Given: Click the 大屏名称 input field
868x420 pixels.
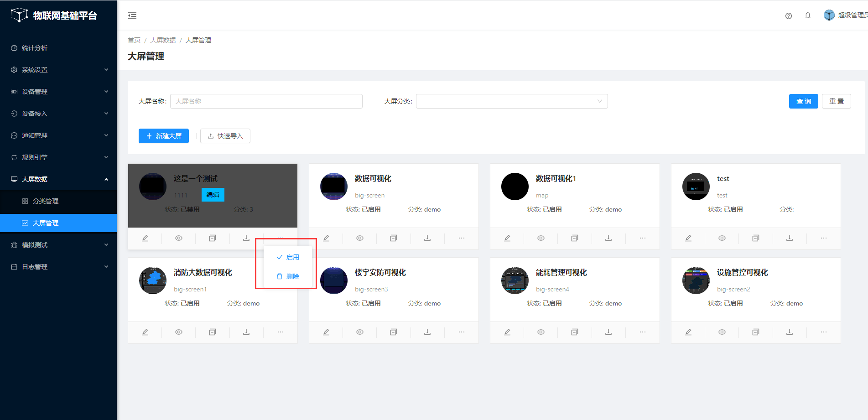Looking at the screenshot, I should 266,101.
